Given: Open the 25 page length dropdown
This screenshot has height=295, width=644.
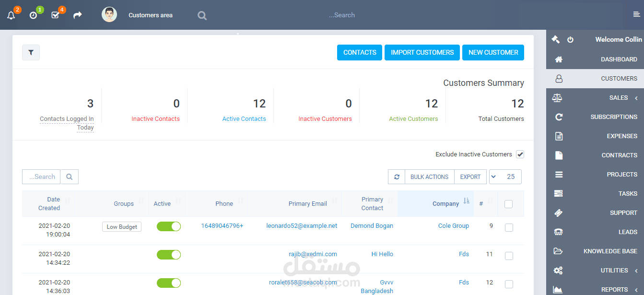Looking at the screenshot, I should point(505,177).
